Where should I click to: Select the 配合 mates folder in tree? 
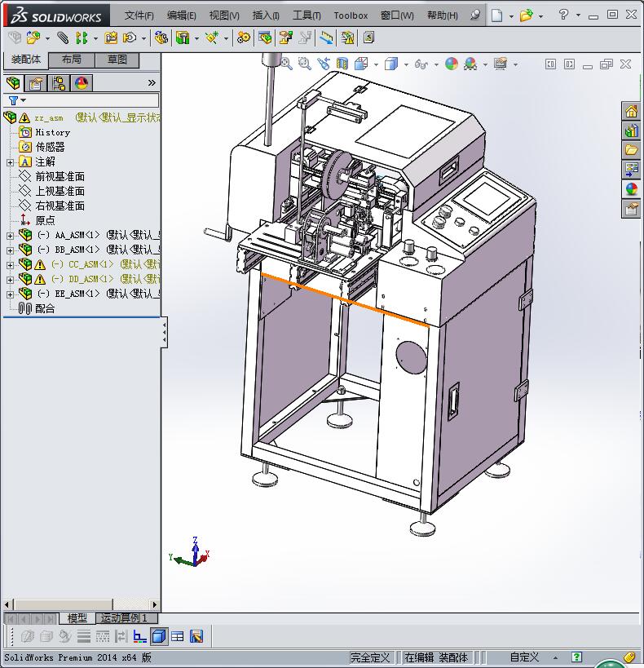pos(45,308)
